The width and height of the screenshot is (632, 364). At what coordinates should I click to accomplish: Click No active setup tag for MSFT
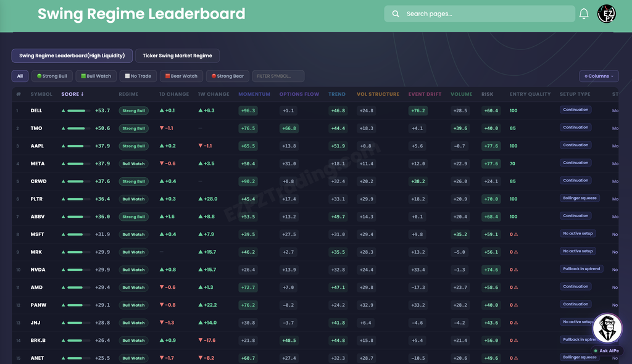coord(578,233)
